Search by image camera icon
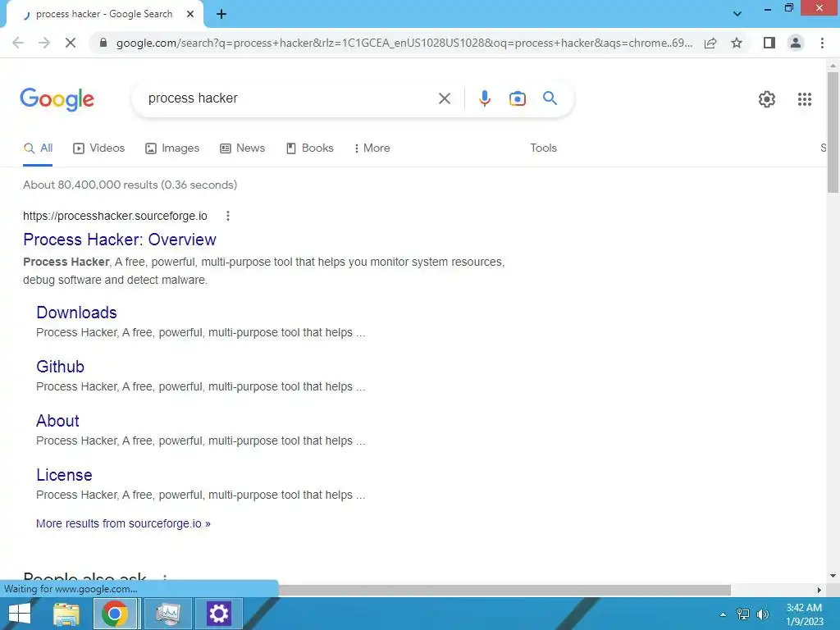This screenshot has height=630, width=840. click(517, 98)
